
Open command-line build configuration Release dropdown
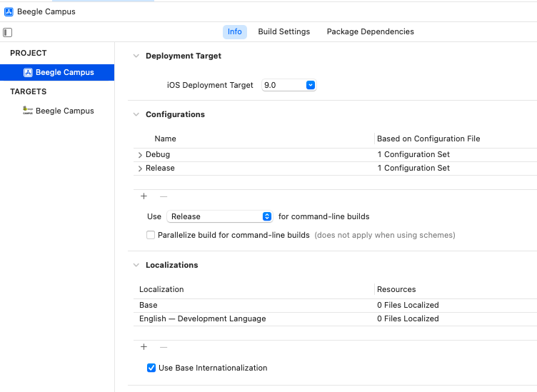219,216
